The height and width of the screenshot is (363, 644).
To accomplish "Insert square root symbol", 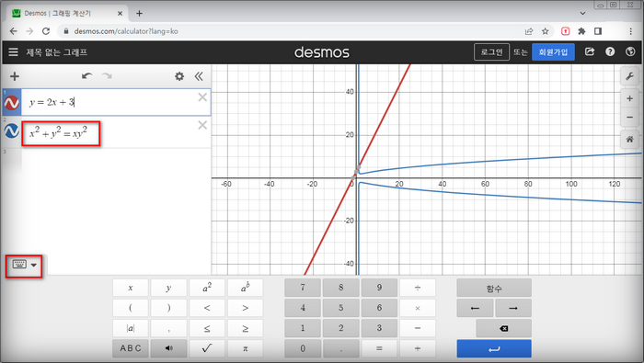I will point(207,348).
